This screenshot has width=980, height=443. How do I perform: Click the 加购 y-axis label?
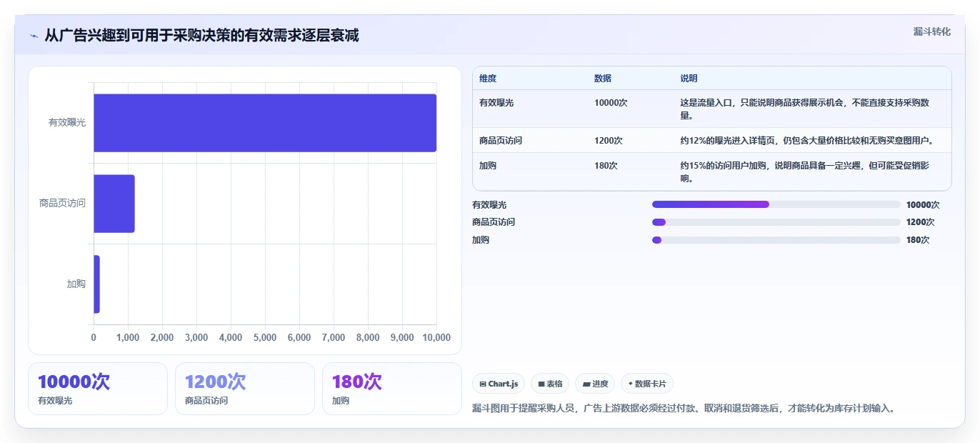click(x=76, y=284)
